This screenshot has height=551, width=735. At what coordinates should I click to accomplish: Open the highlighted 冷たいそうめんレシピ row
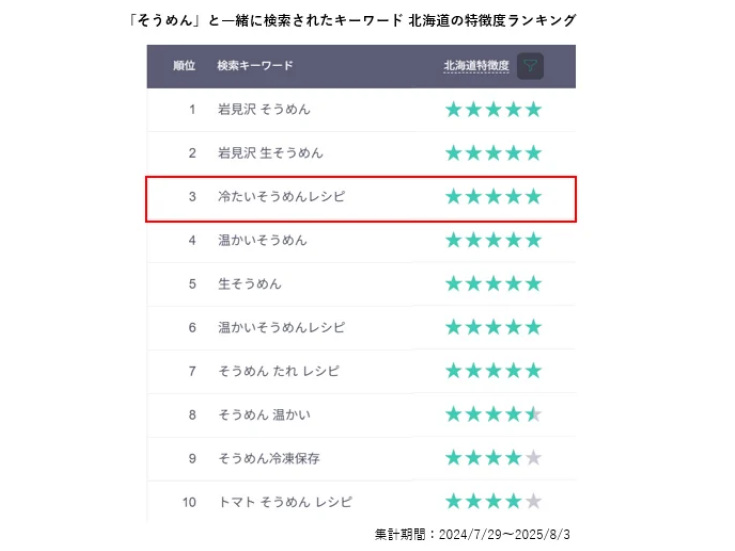tap(361, 199)
